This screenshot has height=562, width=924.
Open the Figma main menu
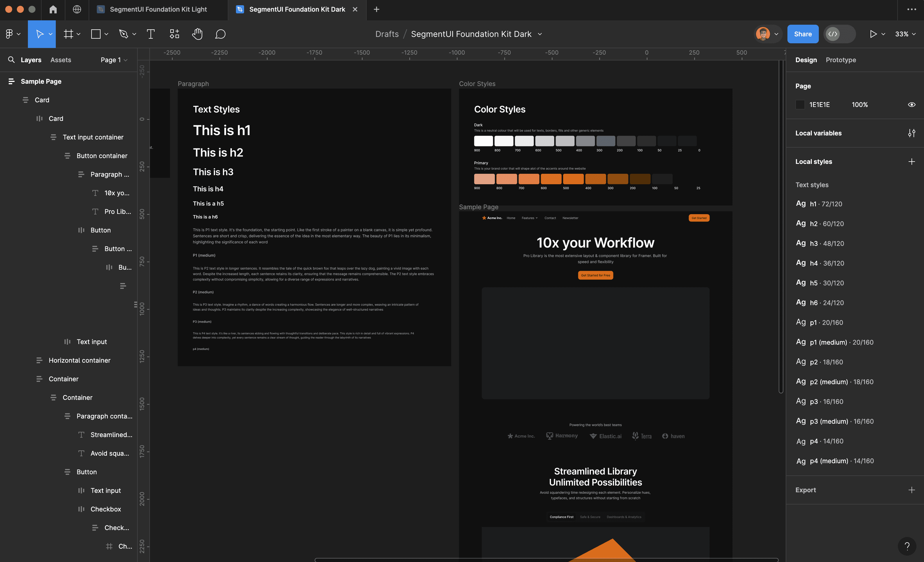(x=10, y=34)
